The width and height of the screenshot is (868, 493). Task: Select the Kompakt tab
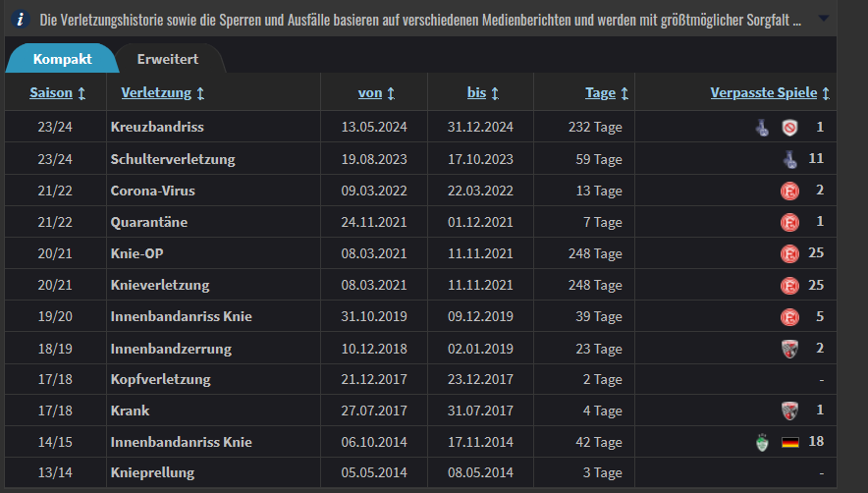click(62, 59)
